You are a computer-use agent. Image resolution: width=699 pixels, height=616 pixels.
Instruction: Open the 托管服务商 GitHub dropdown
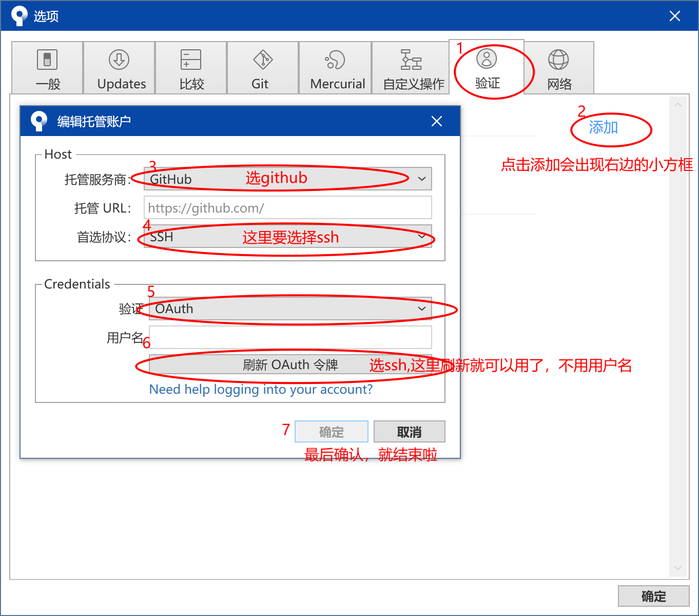click(x=288, y=179)
